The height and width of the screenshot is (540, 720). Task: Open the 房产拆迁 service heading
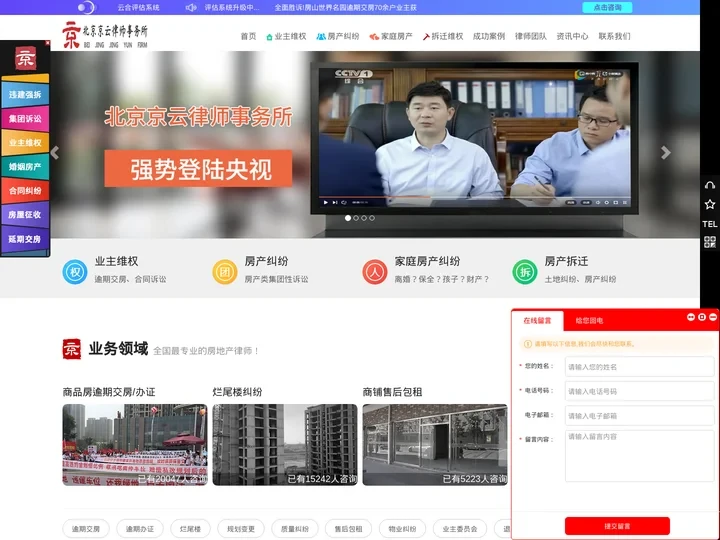point(566,261)
